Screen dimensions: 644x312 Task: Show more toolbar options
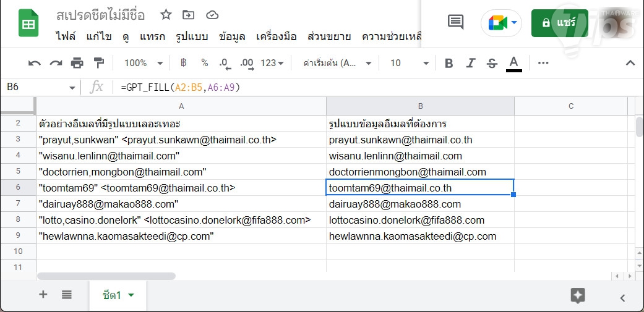pyautogui.click(x=543, y=63)
